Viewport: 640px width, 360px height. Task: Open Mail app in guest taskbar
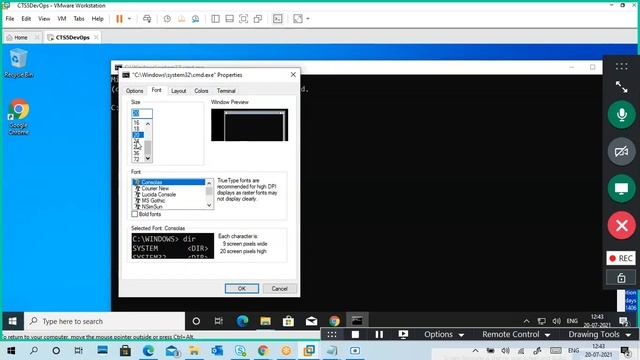[311, 321]
